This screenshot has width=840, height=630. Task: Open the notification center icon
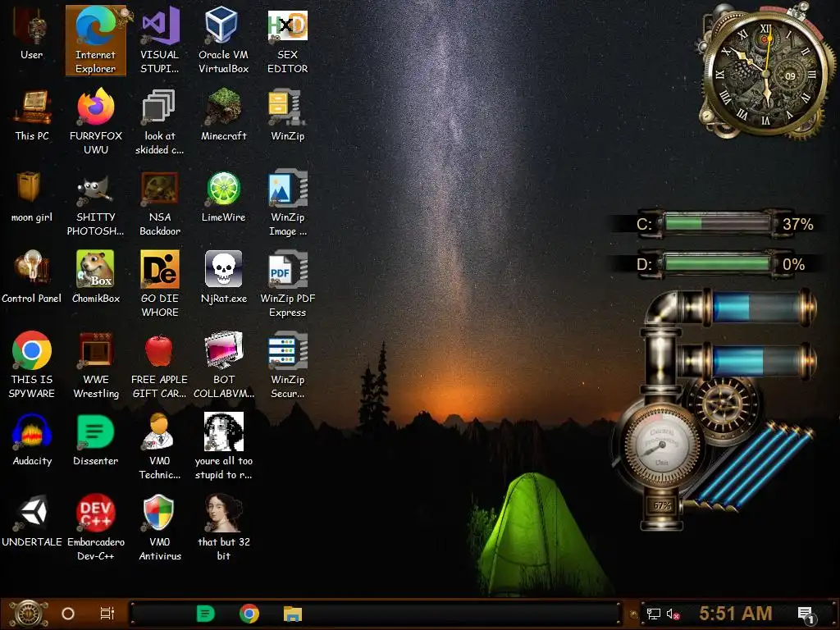click(x=806, y=614)
